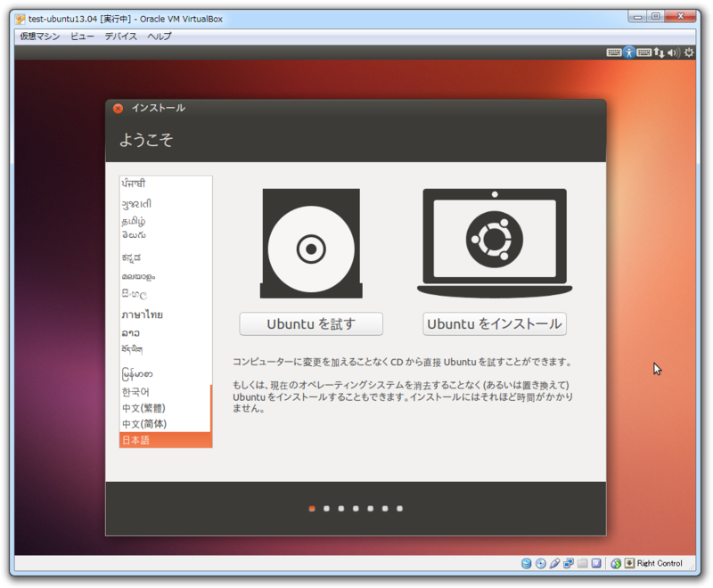Select 한국어 in the language list

click(x=165, y=392)
